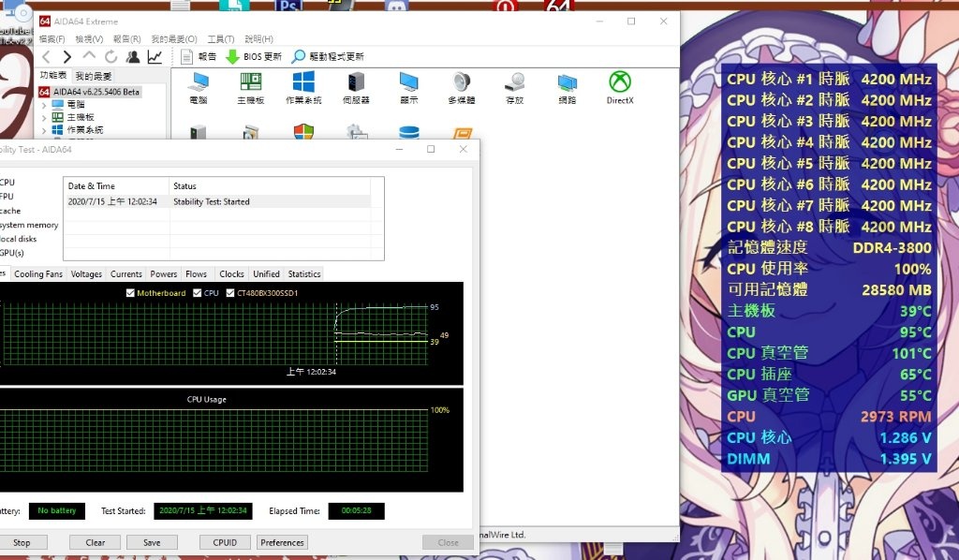Open the 說明(H) menu
The image size is (959, 560).
pyautogui.click(x=258, y=39)
